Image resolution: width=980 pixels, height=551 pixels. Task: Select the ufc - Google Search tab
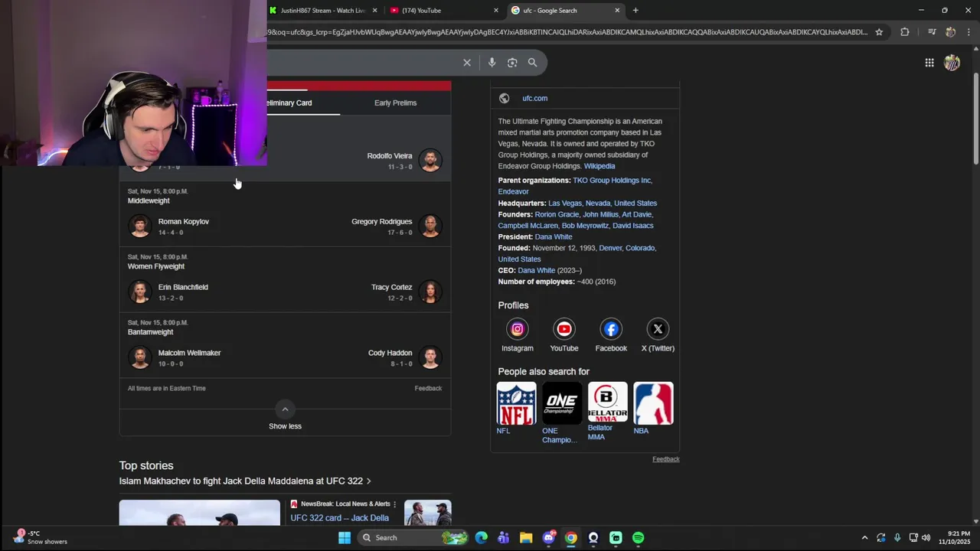point(565,10)
